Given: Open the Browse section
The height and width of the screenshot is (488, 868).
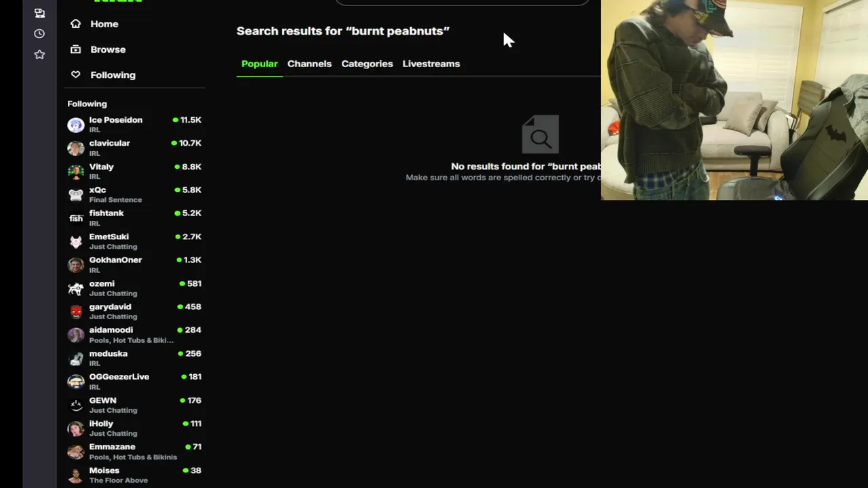Looking at the screenshot, I should coord(108,49).
